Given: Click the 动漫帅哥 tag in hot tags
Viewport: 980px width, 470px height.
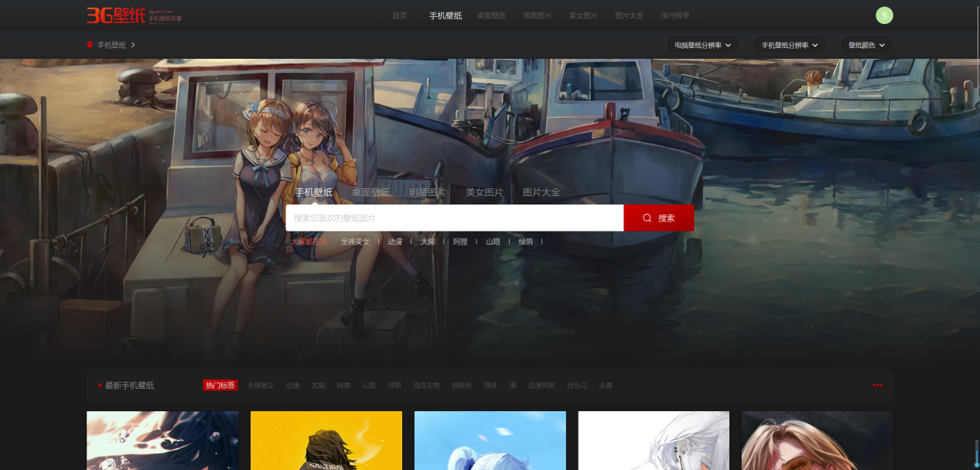Looking at the screenshot, I should 541,385.
